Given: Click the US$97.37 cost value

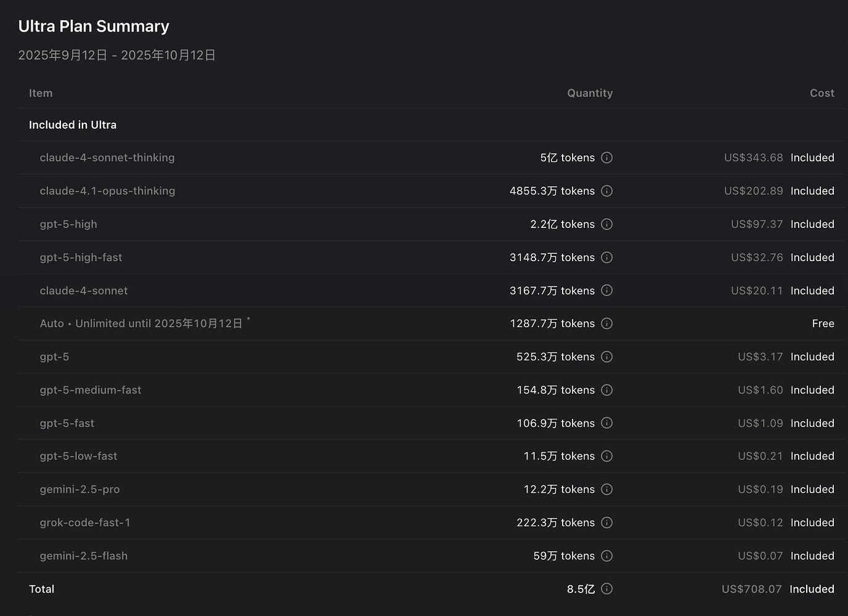Looking at the screenshot, I should tap(757, 224).
